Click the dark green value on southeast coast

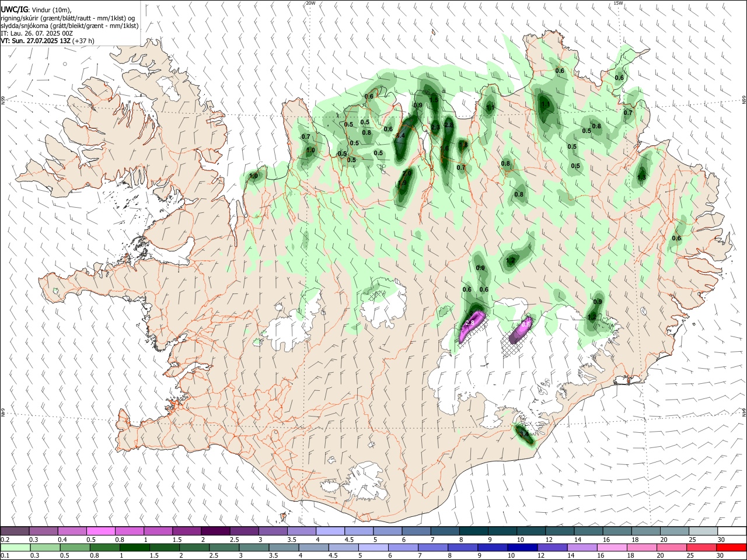coord(524,434)
